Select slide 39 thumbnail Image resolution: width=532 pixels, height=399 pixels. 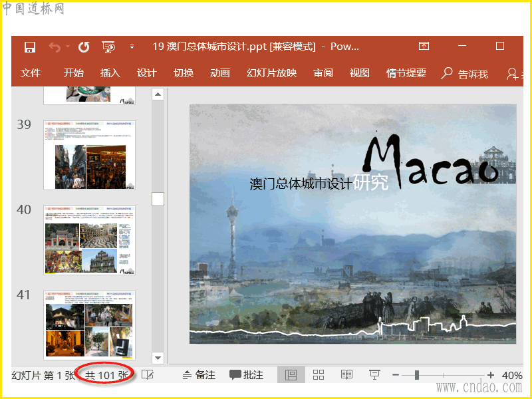(89, 155)
